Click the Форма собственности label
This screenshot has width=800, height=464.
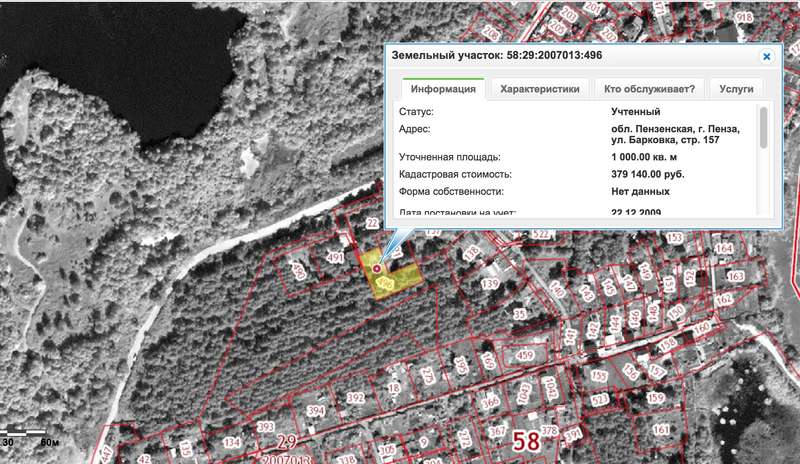point(451,191)
